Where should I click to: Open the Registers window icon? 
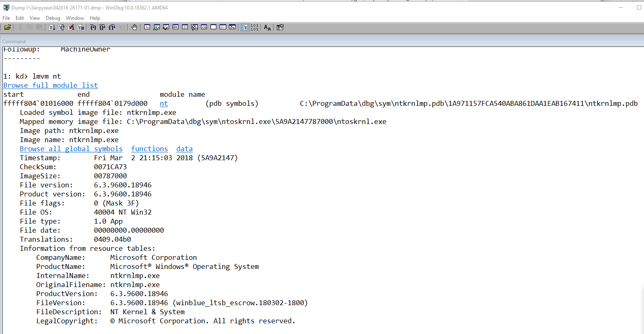[x=175, y=28]
